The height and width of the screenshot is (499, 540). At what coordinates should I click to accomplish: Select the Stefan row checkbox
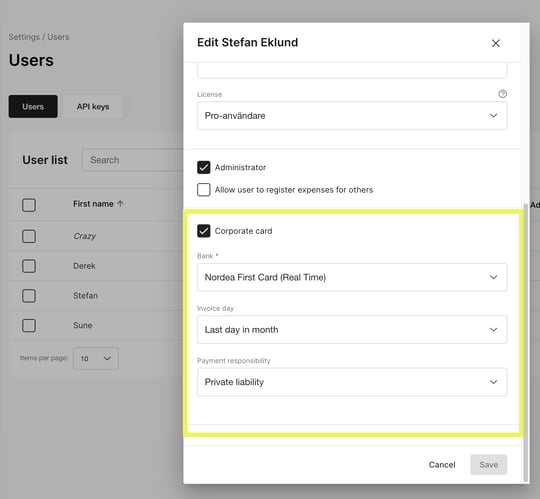[x=29, y=295]
